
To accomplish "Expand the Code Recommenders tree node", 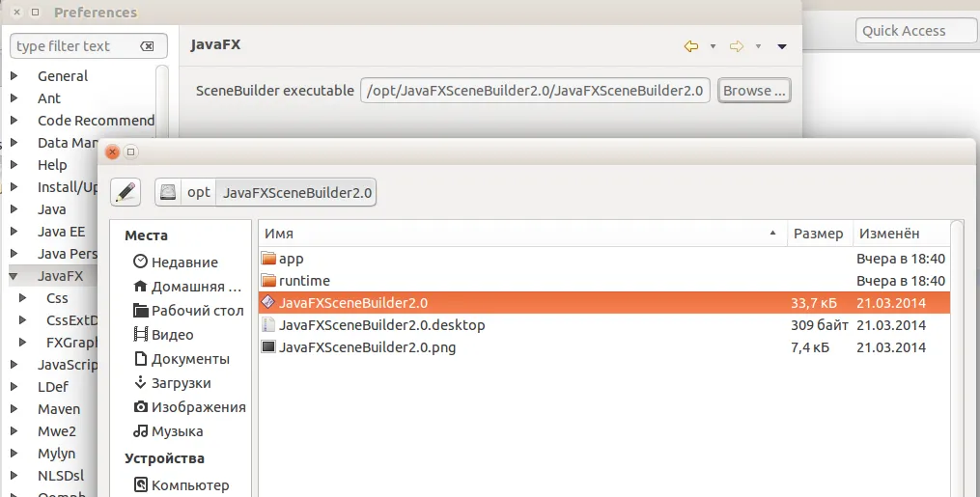I will [14, 120].
